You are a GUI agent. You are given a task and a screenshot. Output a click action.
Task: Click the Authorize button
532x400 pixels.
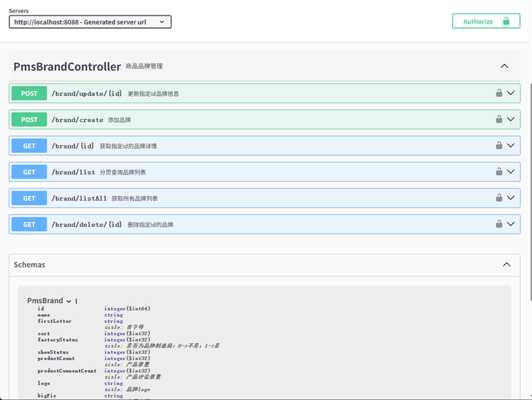(486, 21)
